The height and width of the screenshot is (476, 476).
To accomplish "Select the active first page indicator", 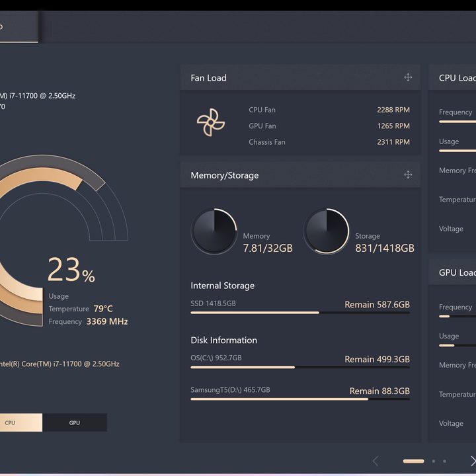I will (413, 461).
